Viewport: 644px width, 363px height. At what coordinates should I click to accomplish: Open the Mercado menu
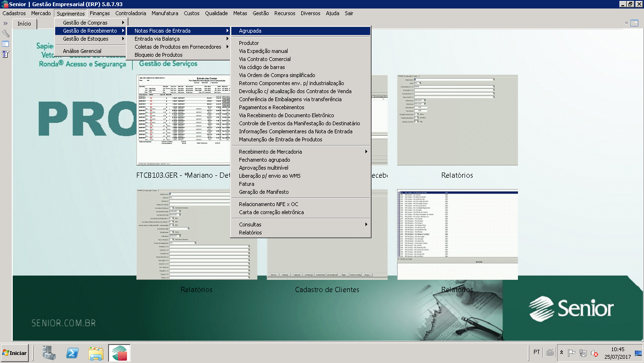tap(41, 13)
